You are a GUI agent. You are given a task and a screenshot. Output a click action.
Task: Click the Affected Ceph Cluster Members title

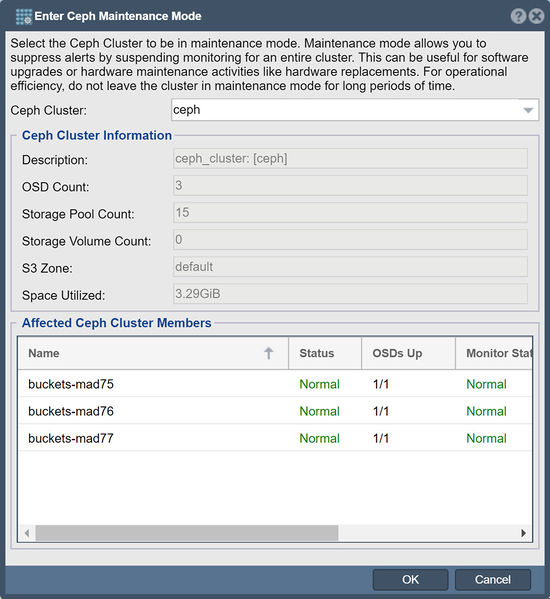116,323
